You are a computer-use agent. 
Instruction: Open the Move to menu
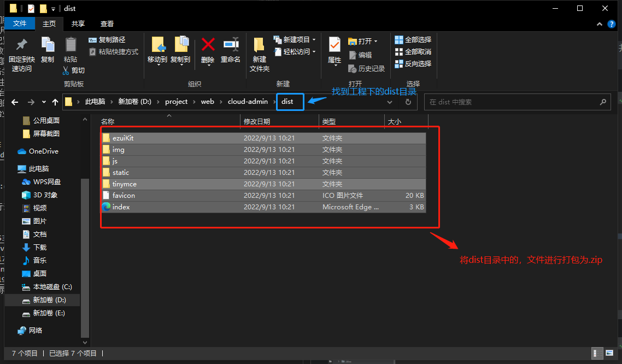pos(157,51)
